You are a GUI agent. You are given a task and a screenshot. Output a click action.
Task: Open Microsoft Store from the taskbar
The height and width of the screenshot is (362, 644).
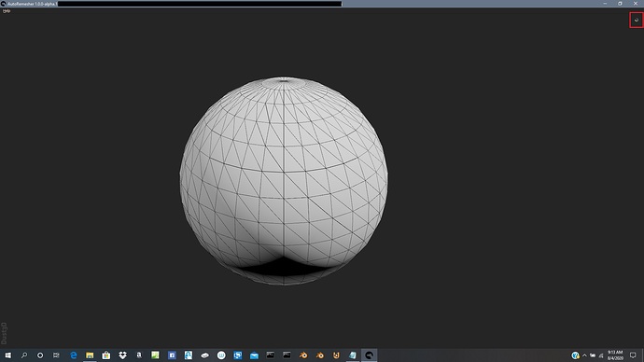(106, 355)
